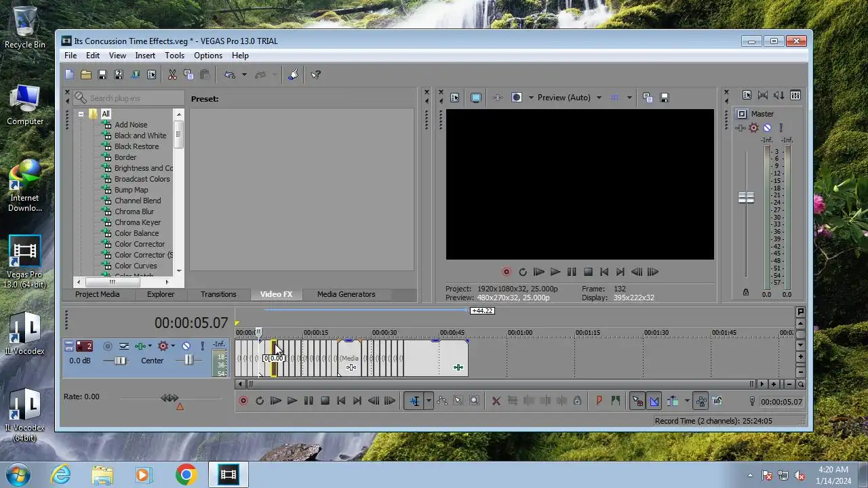Toggle preview on external monitor icon
The height and width of the screenshot is (488, 868).
coord(476,98)
